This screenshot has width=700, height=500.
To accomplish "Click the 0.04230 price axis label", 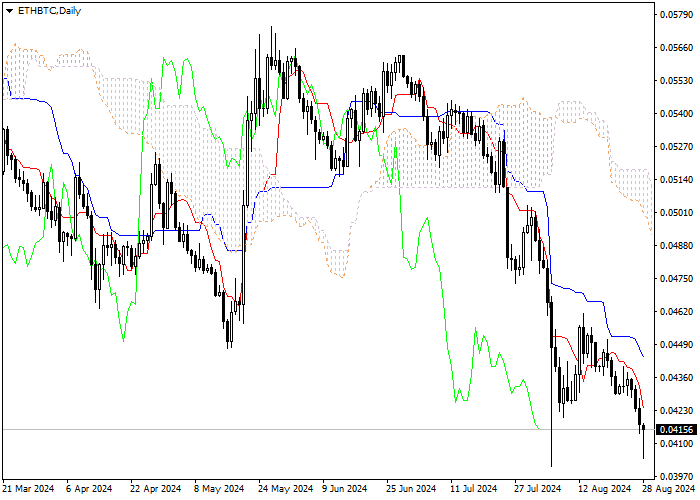I will pyautogui.click(x=676, y=411).
